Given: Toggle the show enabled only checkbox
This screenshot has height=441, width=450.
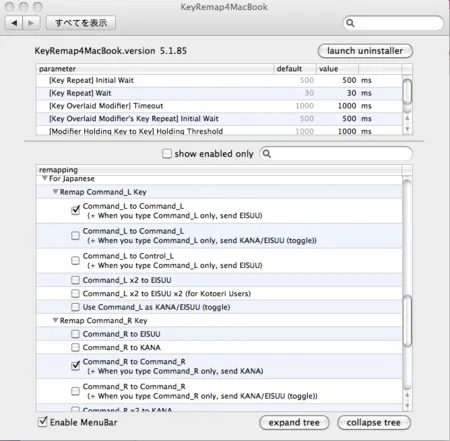Looking at the screenshot, I should [166, 154].
